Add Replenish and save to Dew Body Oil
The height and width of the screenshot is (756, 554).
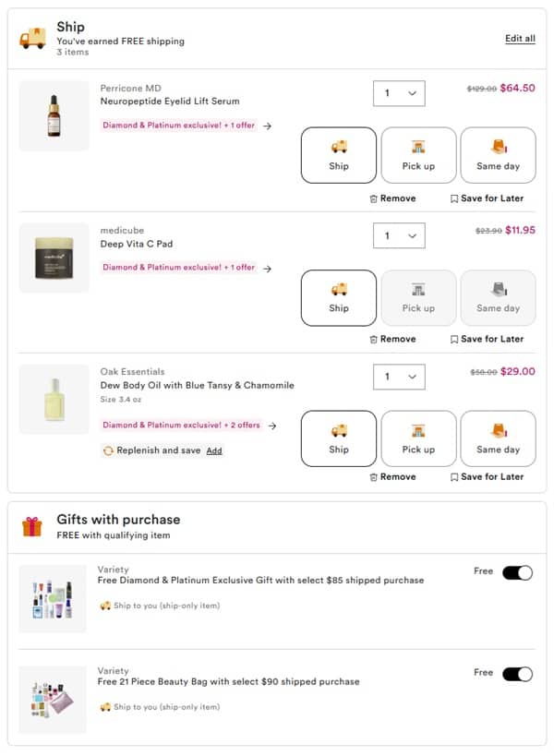214,450
